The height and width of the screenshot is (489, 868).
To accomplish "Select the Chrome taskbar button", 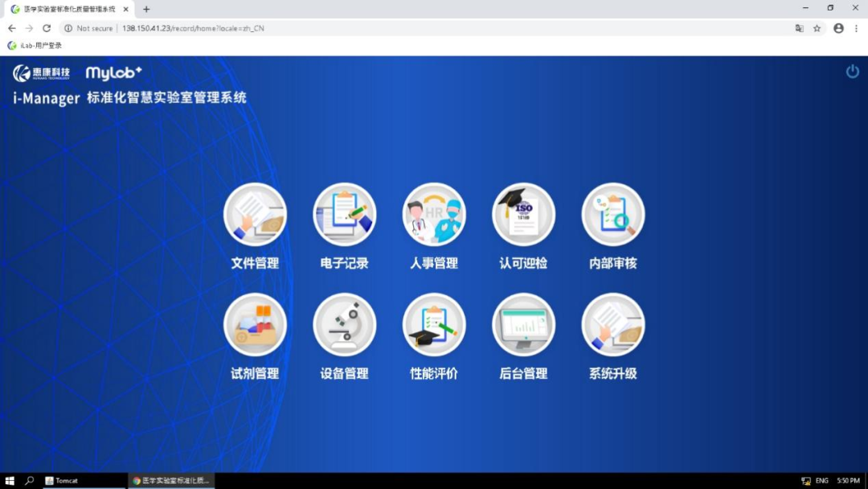I will pos(172,481).
